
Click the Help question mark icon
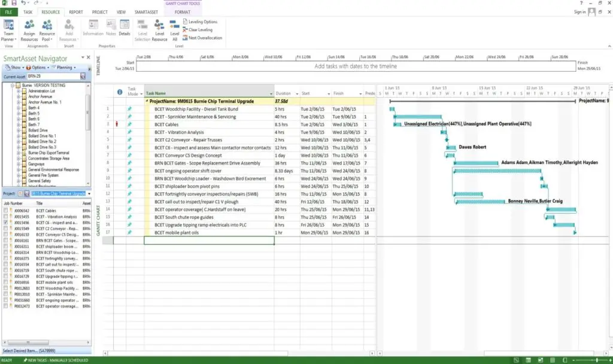581,3
